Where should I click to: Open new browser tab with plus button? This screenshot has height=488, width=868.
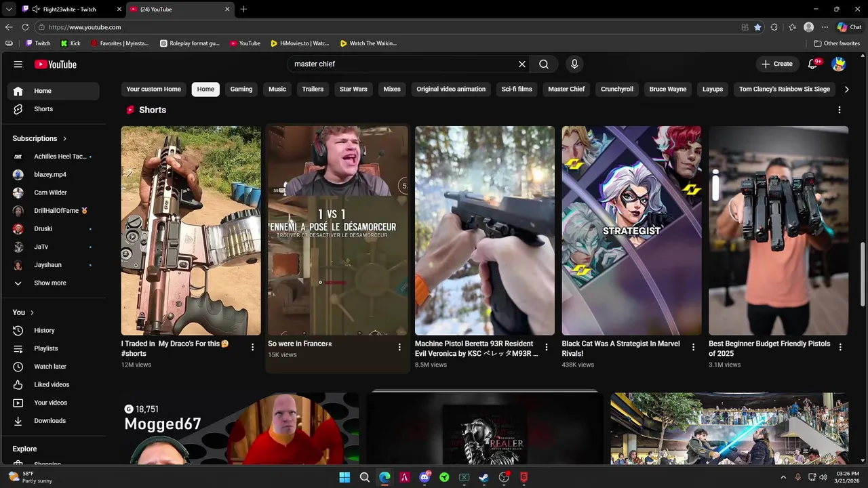tap(243, 9)
